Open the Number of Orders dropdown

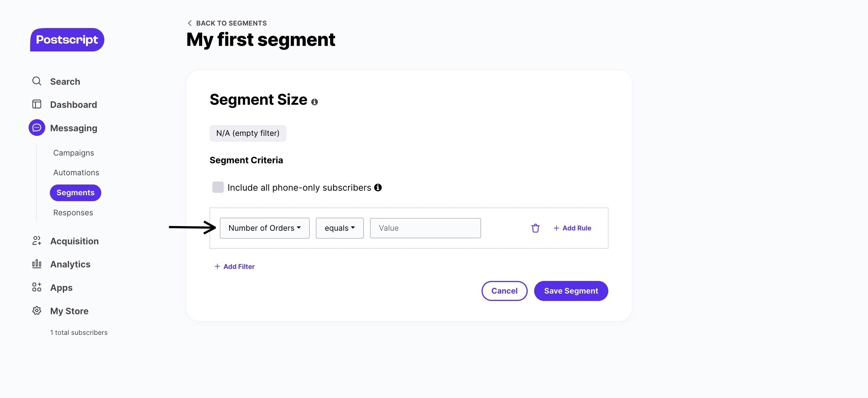[265, 228]
